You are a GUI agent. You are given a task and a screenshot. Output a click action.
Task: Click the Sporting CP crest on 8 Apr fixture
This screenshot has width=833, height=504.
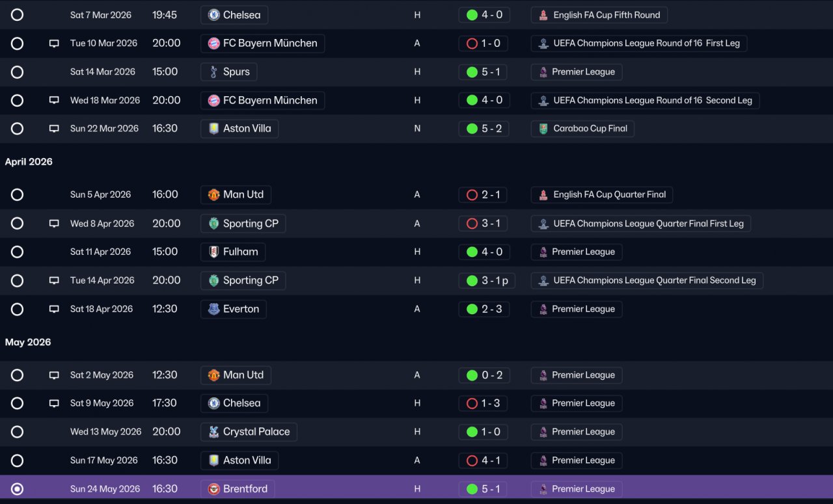tap(213, 224)
